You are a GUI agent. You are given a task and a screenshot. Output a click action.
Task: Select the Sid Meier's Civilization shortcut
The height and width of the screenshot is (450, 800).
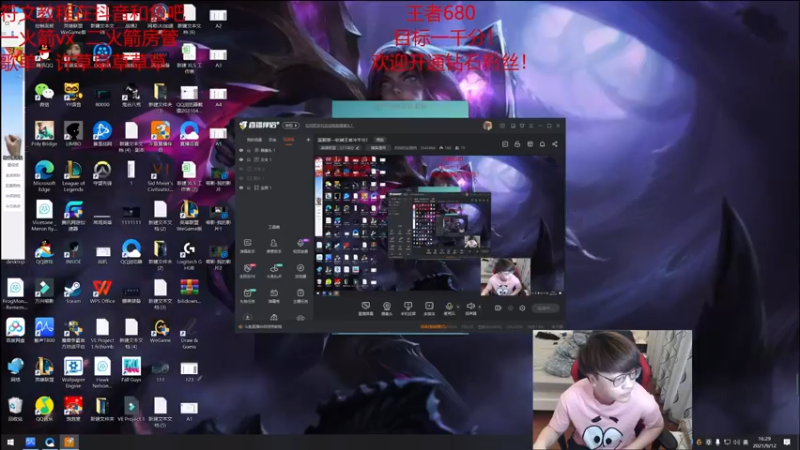(x=160, y=177)
